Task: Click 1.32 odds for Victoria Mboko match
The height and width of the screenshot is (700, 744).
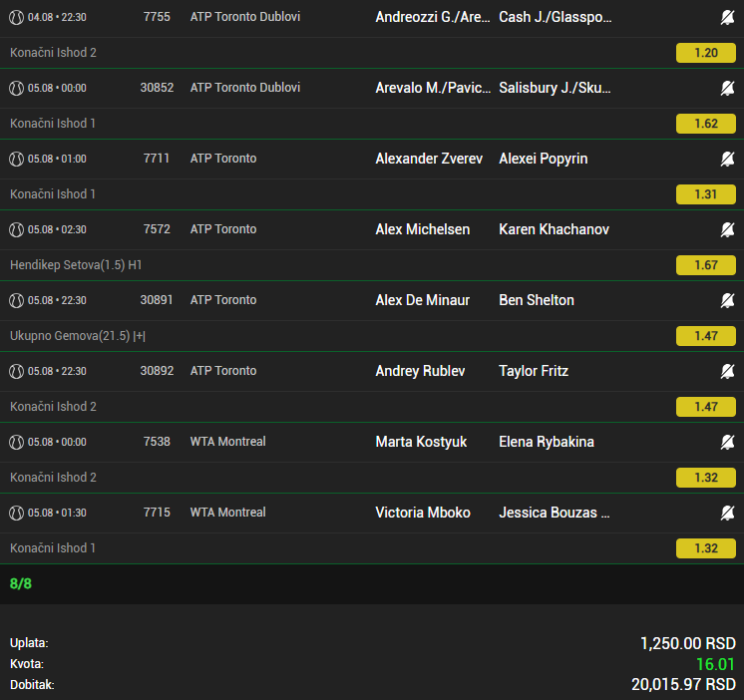Action: pyautogui.click(x=705, y=548)
